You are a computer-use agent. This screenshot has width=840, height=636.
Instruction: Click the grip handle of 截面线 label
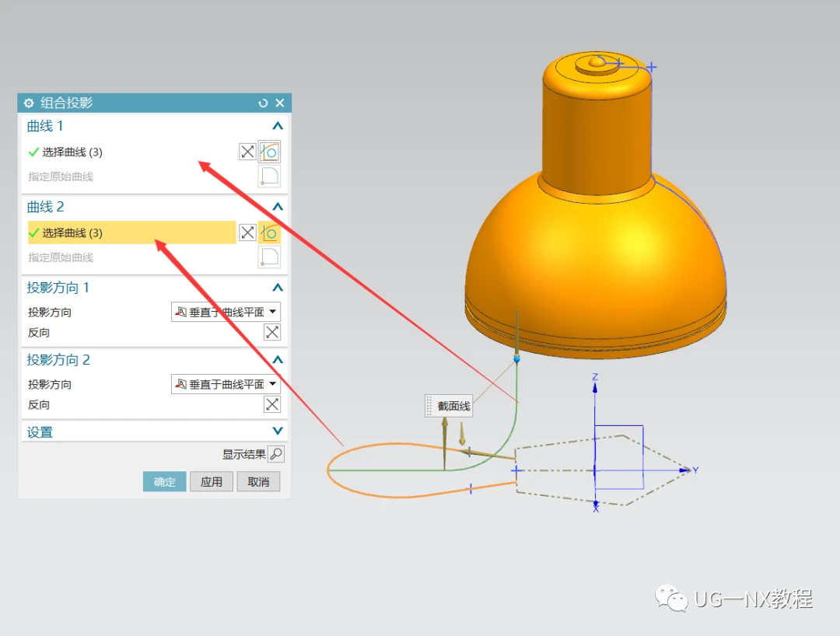[x=429, y=406]
